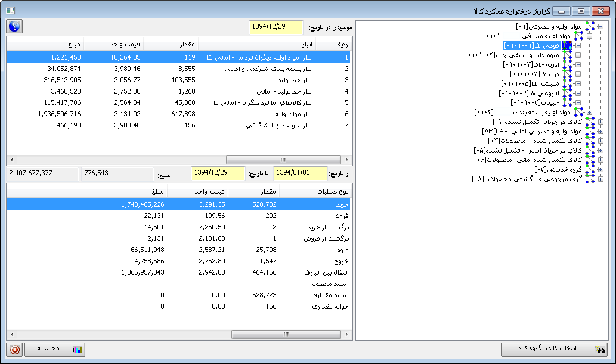Click the node icon beside قوطي ها [0101001]

[x=568, y=45]
